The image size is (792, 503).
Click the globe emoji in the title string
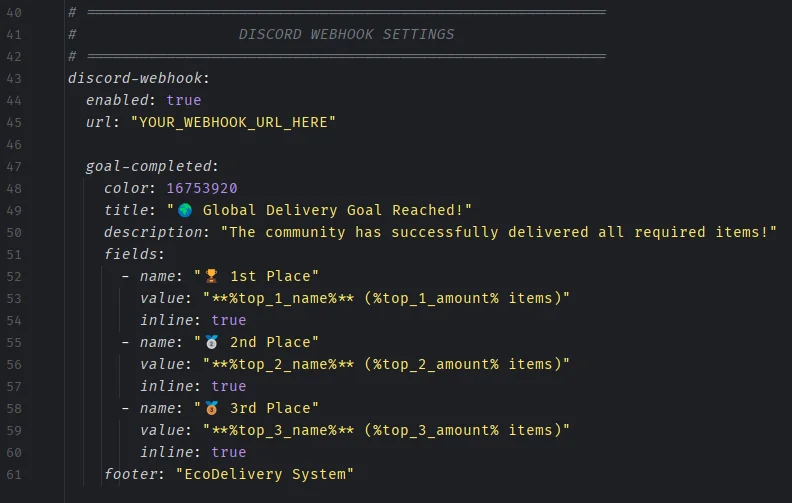[185, 210]
